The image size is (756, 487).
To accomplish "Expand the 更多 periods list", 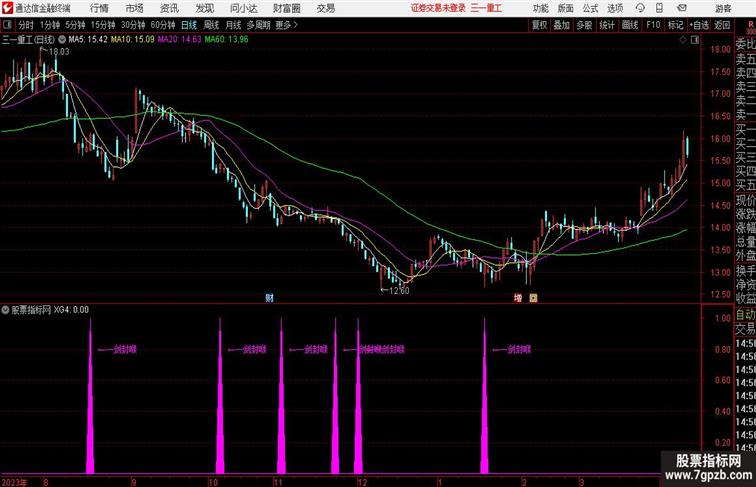I will [287, 25].
